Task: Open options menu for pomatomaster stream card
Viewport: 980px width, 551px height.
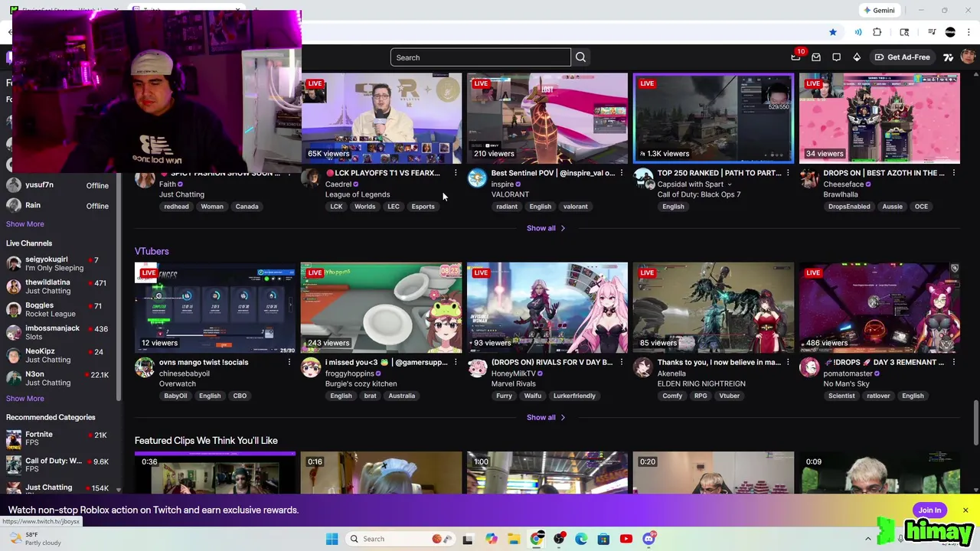Action: pyautogui.click(x=954, y=362)
